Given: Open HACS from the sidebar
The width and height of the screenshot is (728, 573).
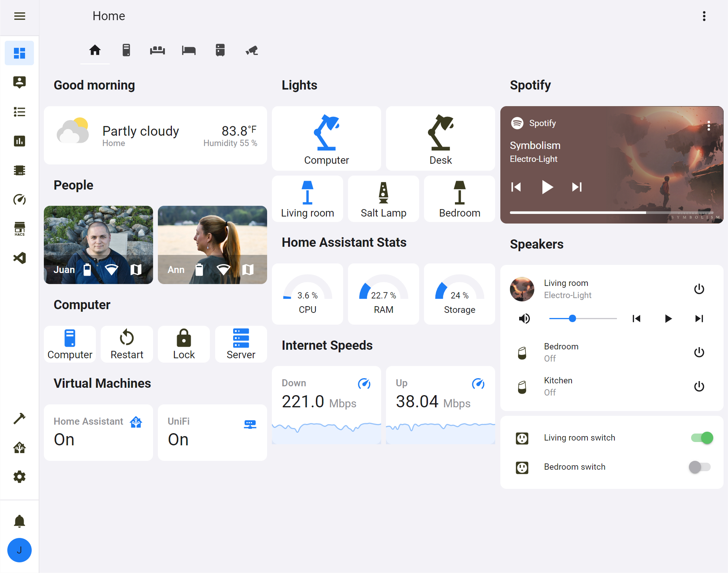Looking at the screenshot, I should 19,229.
